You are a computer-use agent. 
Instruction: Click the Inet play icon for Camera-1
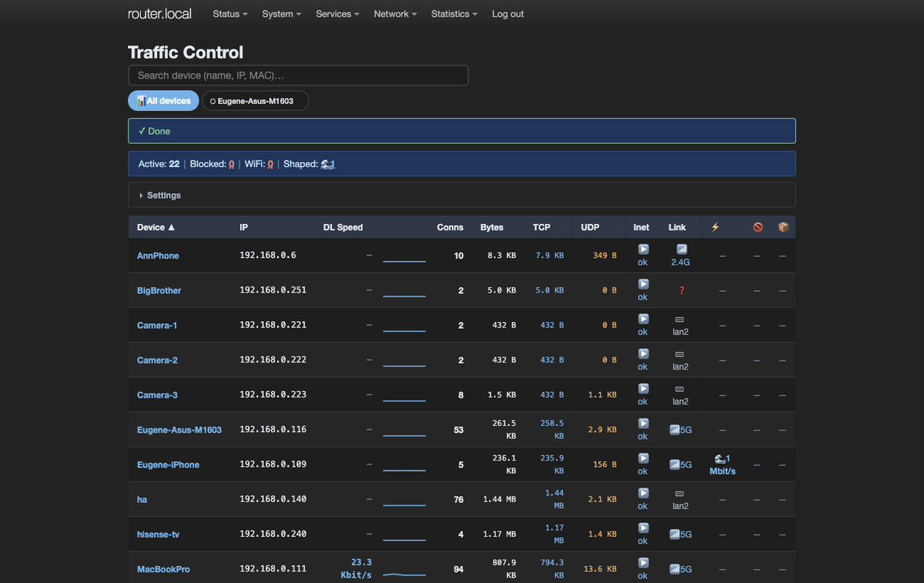tap(644, 319)
